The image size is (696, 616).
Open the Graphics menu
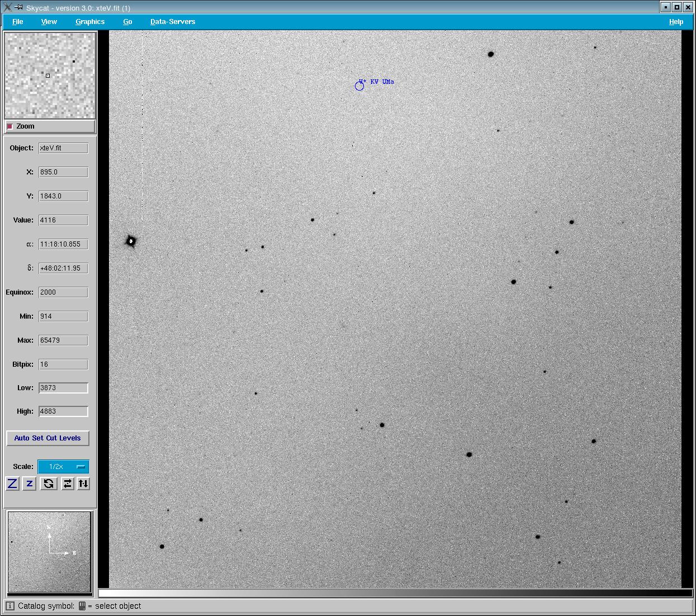click(90, 22)
